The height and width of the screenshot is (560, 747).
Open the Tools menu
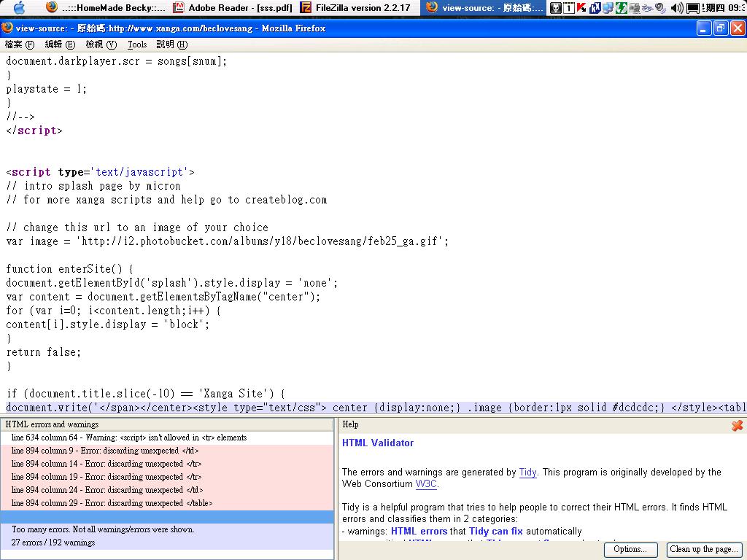(x=137, y=44)
